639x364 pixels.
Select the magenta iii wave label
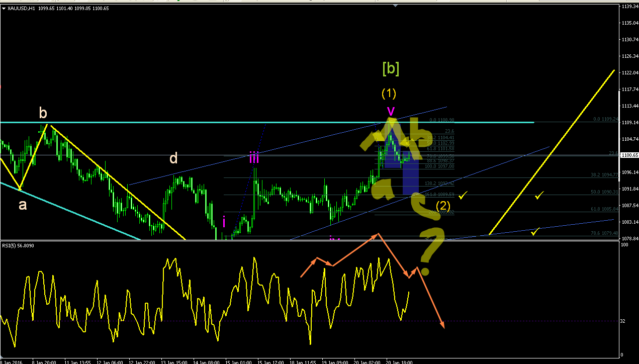[x=254, y=158]
